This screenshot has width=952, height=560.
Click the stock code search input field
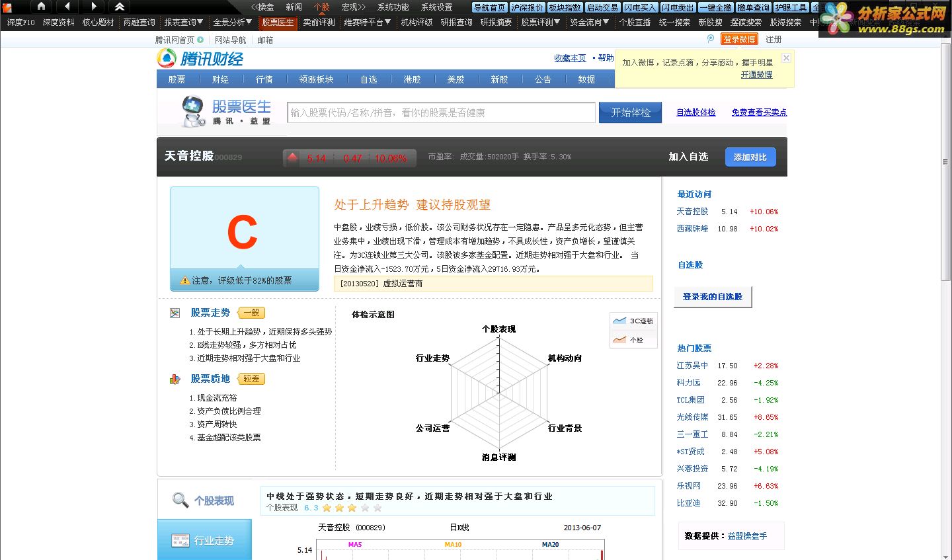(441, 112)
